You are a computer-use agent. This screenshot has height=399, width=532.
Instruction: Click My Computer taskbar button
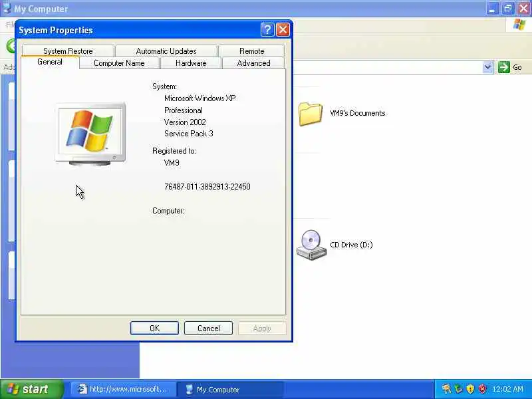click(x=230, y=389)
